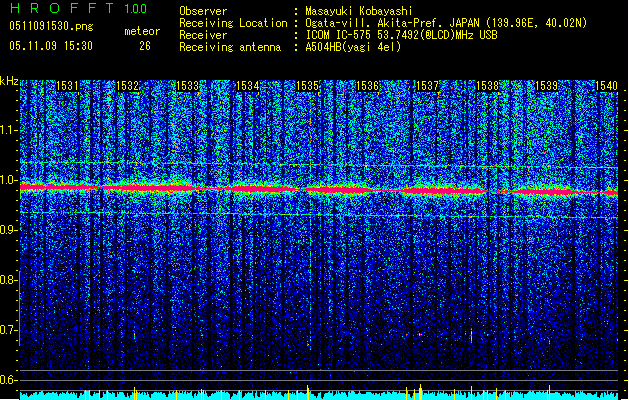
Task: Click the 1532 time marker
Action: point(127,86)
